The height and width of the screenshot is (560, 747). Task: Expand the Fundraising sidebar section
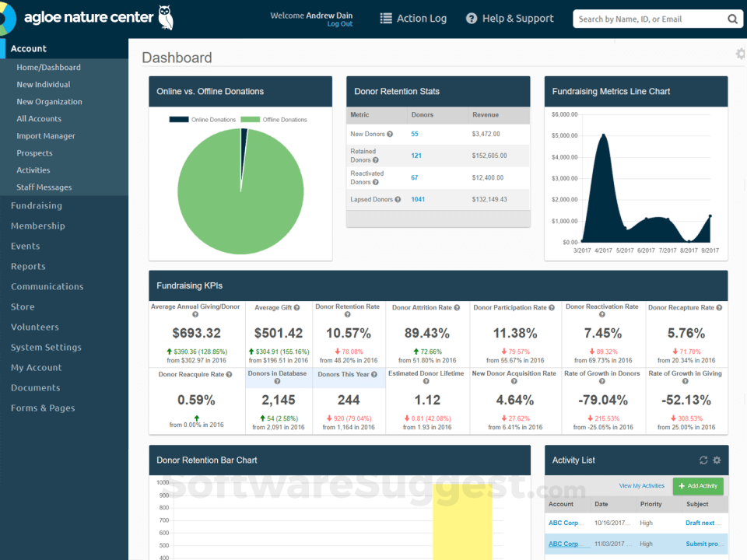(x=37, y=206)
